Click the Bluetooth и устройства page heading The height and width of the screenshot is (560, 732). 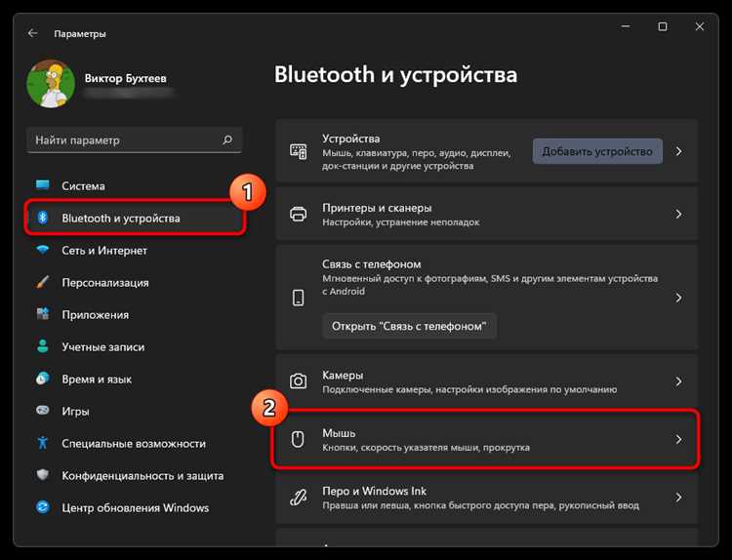point(395,75)
